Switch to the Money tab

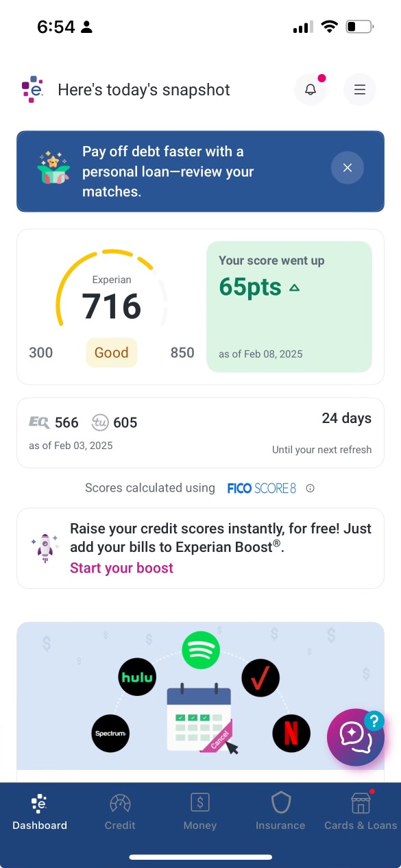click(200, 812)
